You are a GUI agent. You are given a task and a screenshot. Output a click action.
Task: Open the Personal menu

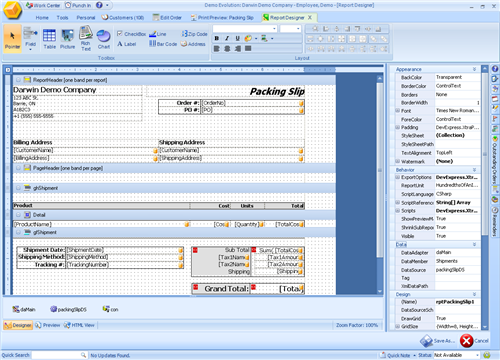point(86,18)
